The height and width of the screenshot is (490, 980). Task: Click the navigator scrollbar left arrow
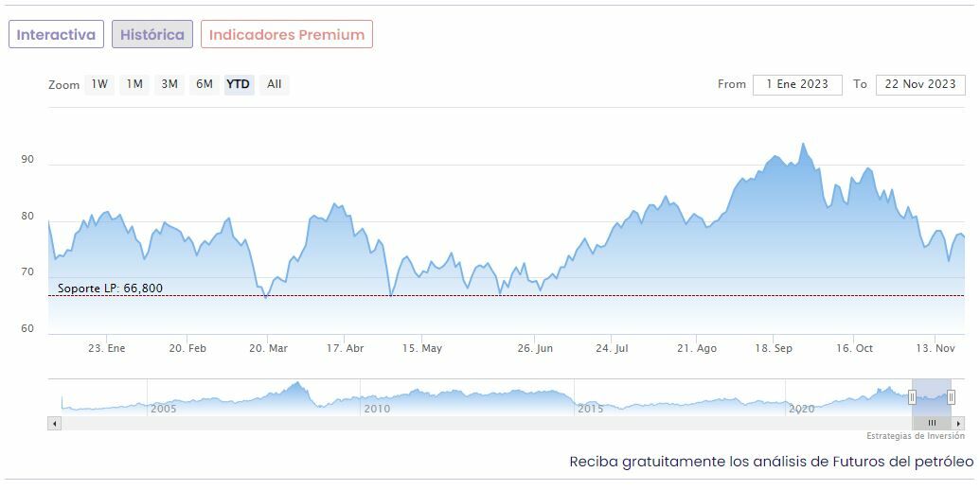tap(54, 423)
